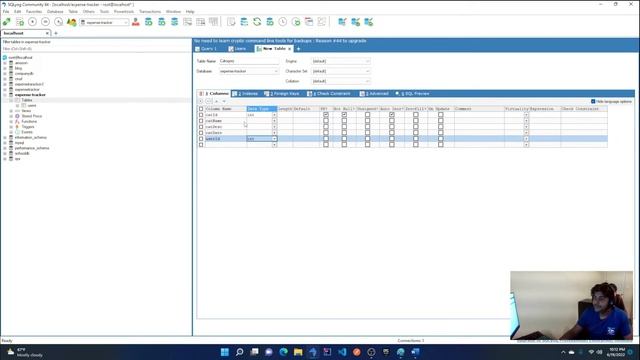Open Microsoft Edge from the taskbar

point(283,352)
